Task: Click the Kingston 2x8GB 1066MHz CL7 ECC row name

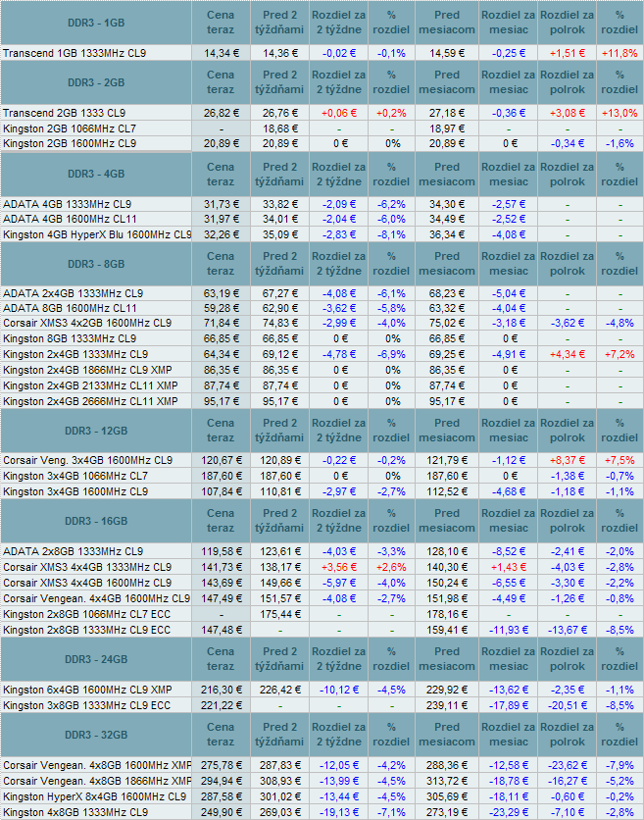Action: (87, 614)
